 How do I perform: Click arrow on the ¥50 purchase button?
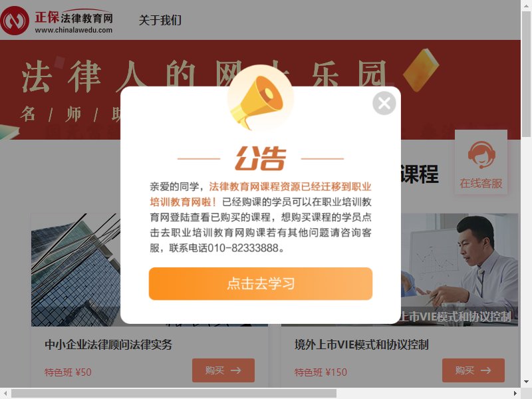[x=236, y=370]
